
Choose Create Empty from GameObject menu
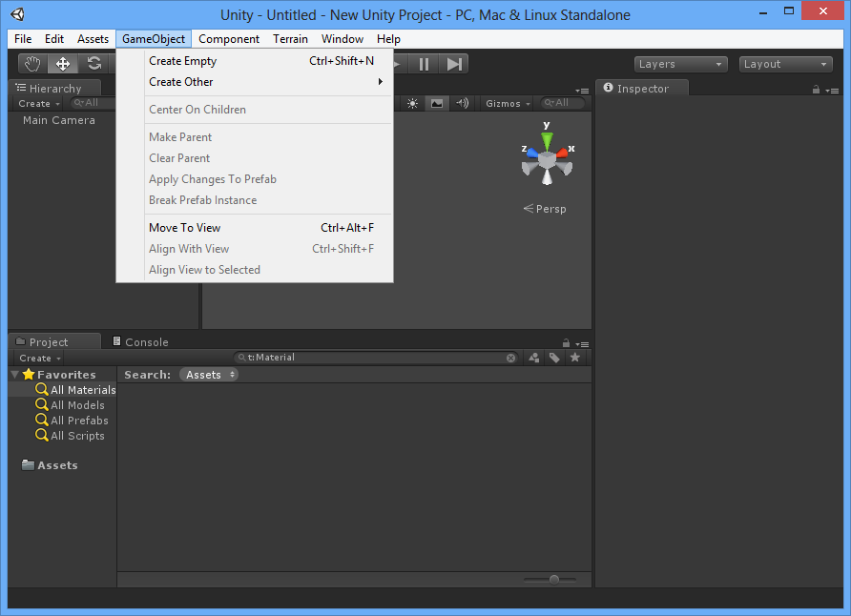tap(255, 61)
